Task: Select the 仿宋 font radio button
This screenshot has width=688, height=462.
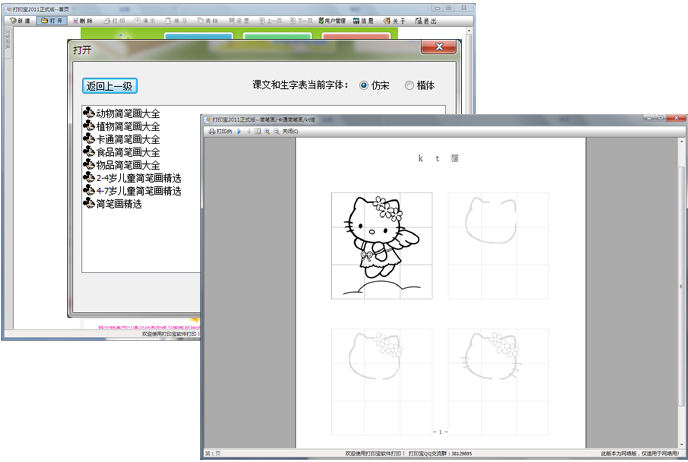Action: tap(363, 86)
